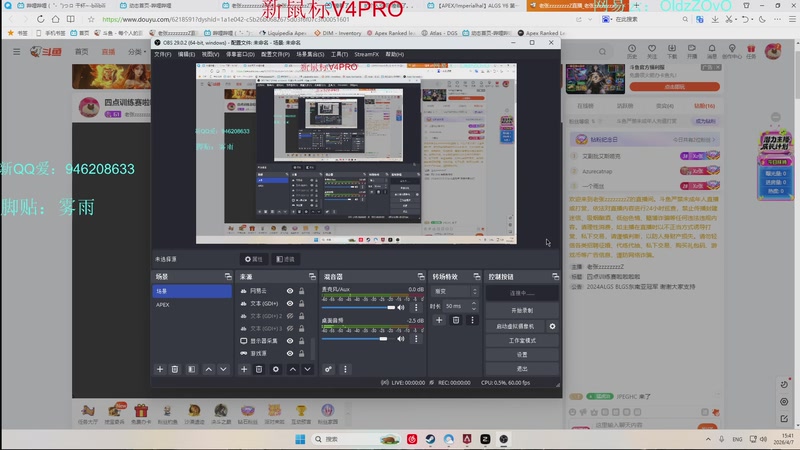800x450 pixels.
Task: Open 桌面音频 channel options dots
Action: pos(416,339)
